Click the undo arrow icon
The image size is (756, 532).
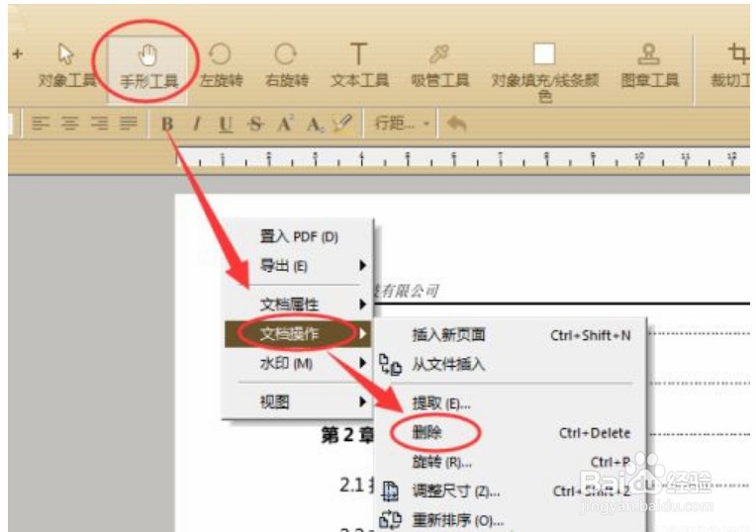[456, 124]
